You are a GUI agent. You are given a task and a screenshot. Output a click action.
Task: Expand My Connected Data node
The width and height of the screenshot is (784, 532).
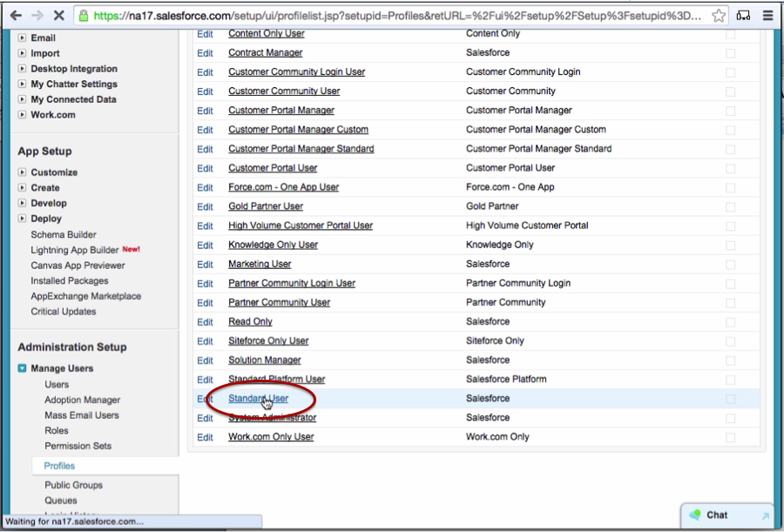(22, 99)
